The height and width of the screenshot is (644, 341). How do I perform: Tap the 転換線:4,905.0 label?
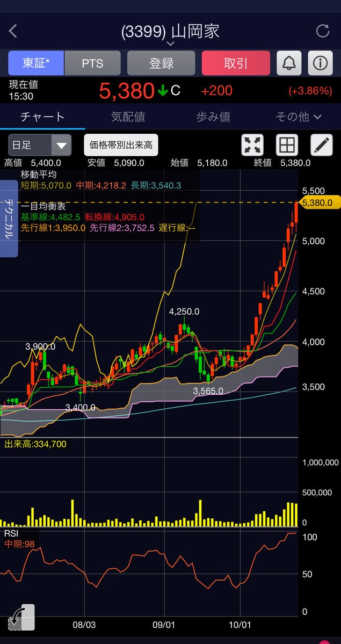pyautogui.click(x=114, y=217)
